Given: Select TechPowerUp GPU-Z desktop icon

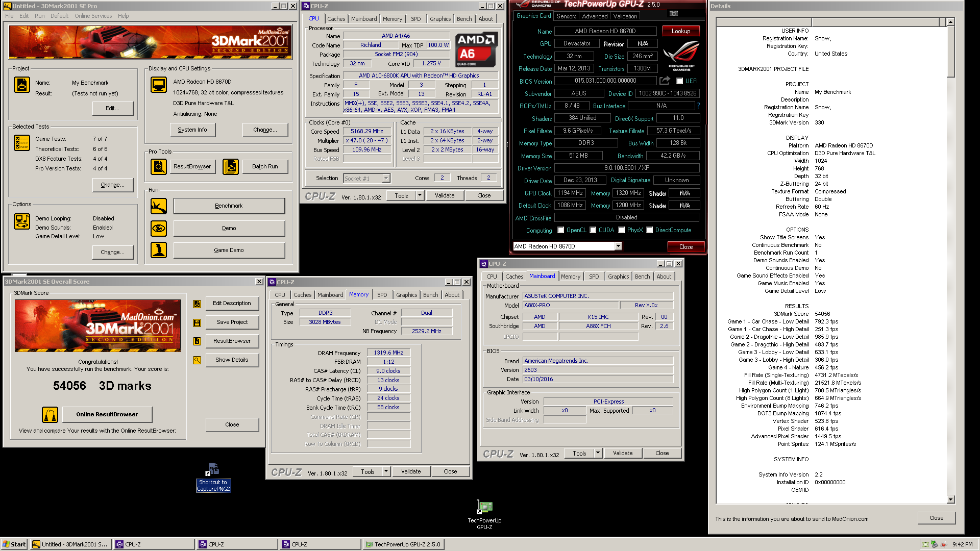Looking at the screenshot, I should point(484,515).
